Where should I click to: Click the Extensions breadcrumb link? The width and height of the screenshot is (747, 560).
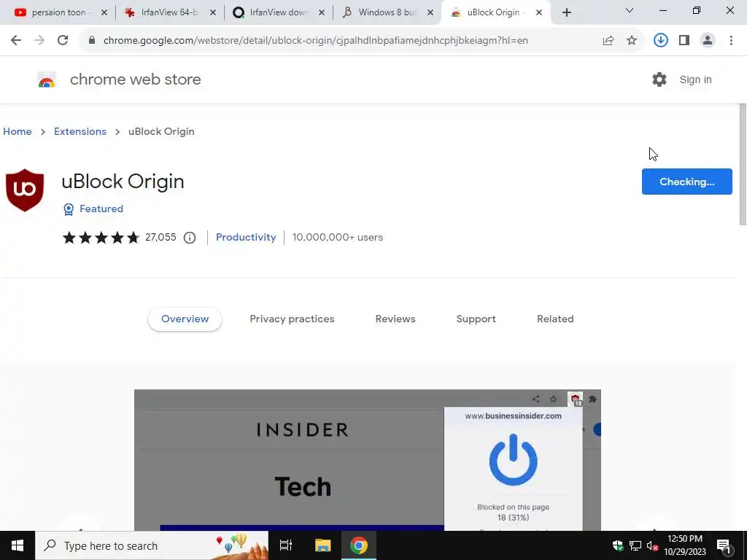[80, 131]
